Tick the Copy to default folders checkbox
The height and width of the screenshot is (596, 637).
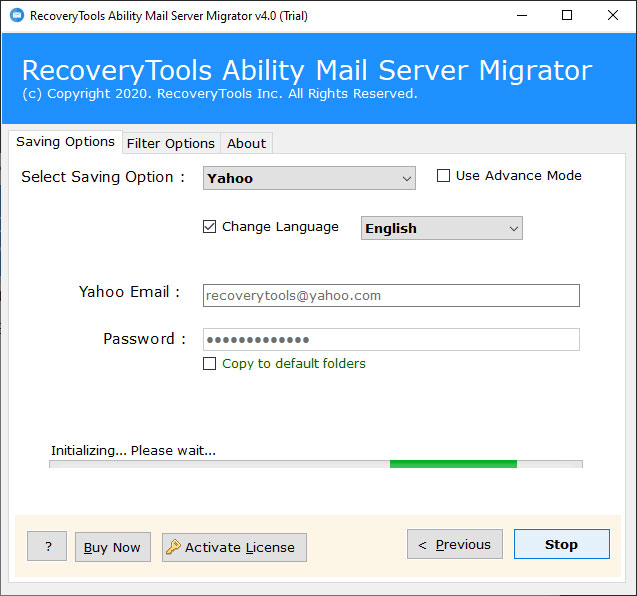(x=209, y=363)
